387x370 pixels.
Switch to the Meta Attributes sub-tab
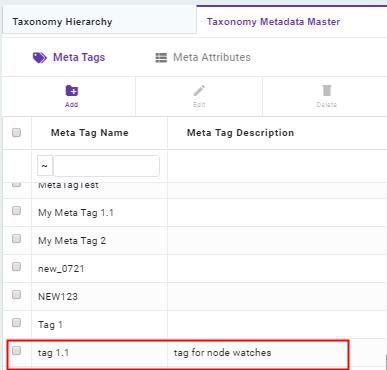pos(203,57)
